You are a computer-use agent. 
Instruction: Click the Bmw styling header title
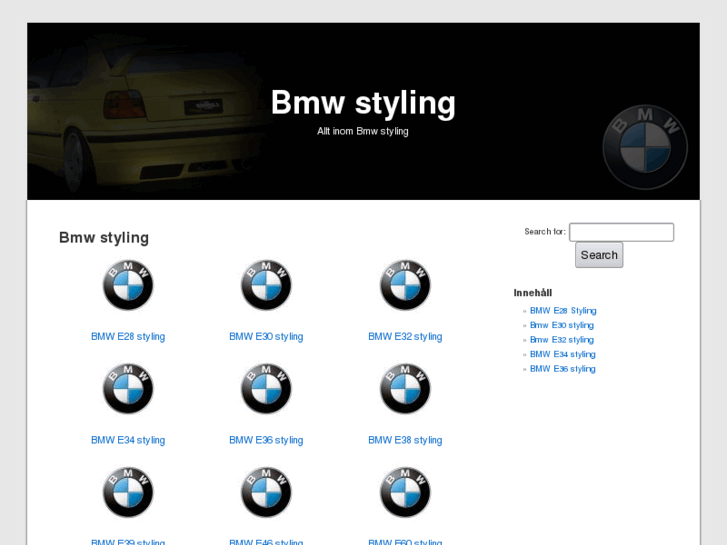coord(363,103)
